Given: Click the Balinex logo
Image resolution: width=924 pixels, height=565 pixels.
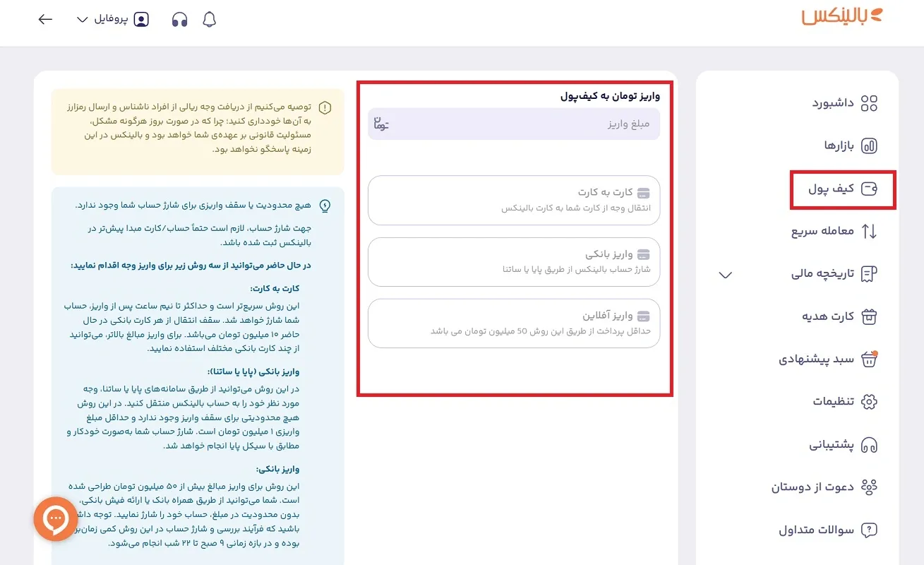Looking at the screenshot, I should click(841, 17).
